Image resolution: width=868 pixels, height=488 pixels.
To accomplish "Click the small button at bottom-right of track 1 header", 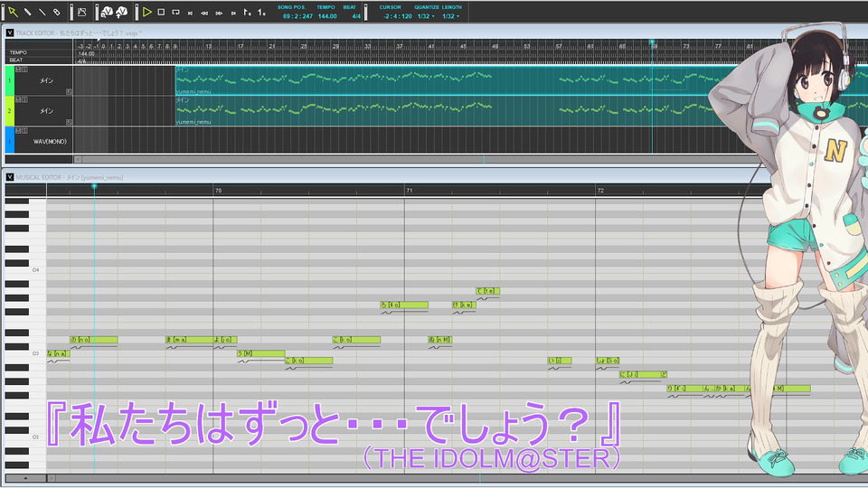I will [70, 92].
